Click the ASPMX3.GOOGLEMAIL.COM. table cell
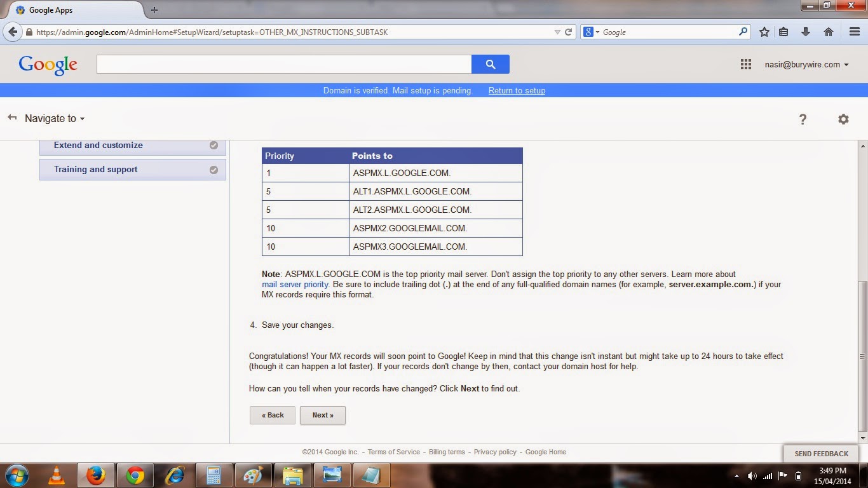Screen dimensions: 868x488 tap(436, 247)
